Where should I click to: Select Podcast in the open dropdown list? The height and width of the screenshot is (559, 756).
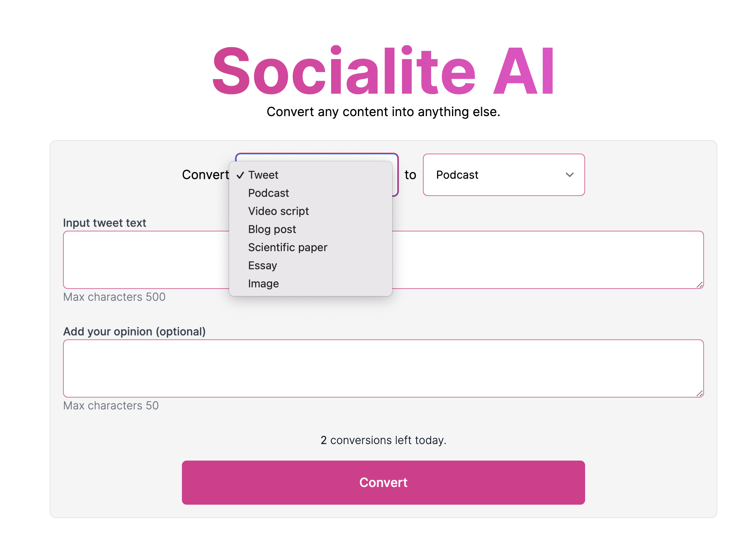(268, 193)
